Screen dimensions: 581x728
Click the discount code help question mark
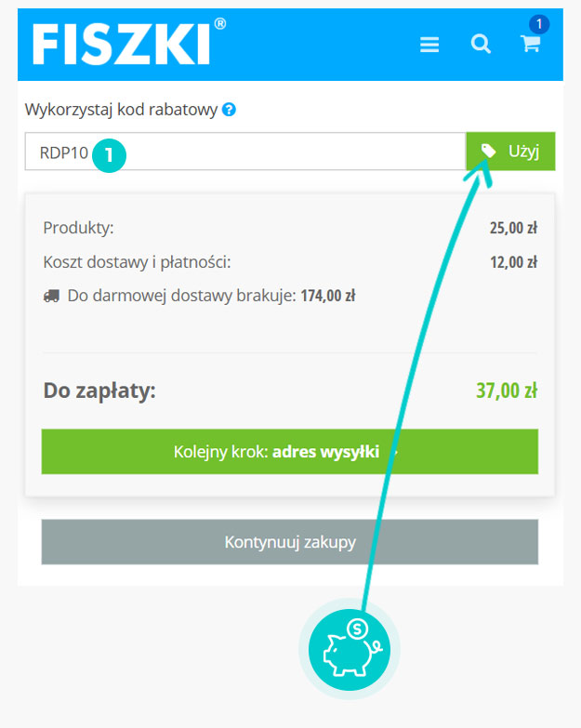click(x=229, y=110)
